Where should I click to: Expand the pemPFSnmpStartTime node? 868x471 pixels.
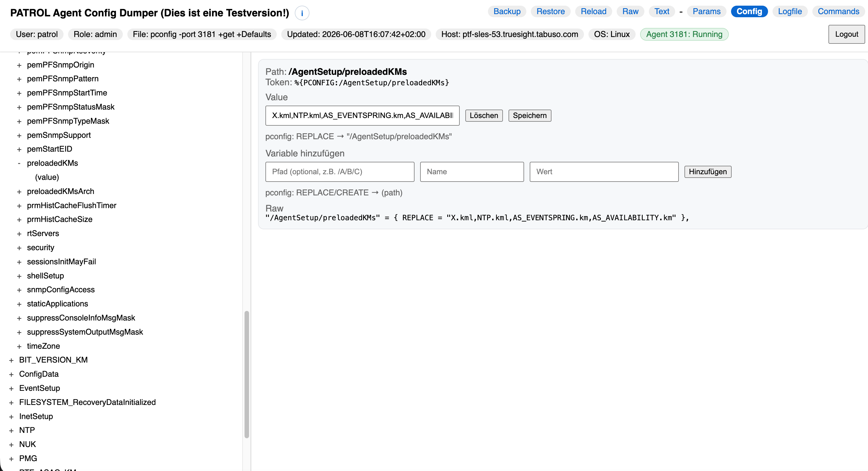(x=19, y=93)
